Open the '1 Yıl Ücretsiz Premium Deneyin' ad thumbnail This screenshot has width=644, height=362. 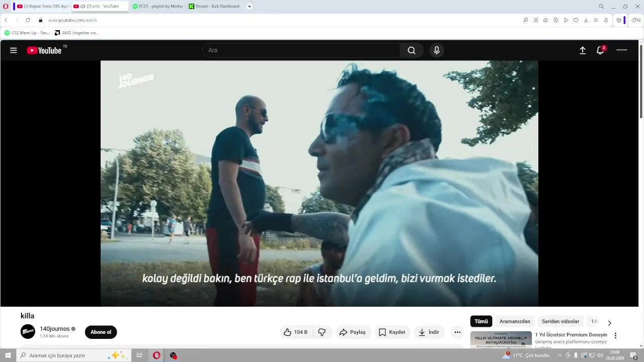[501, 339]
